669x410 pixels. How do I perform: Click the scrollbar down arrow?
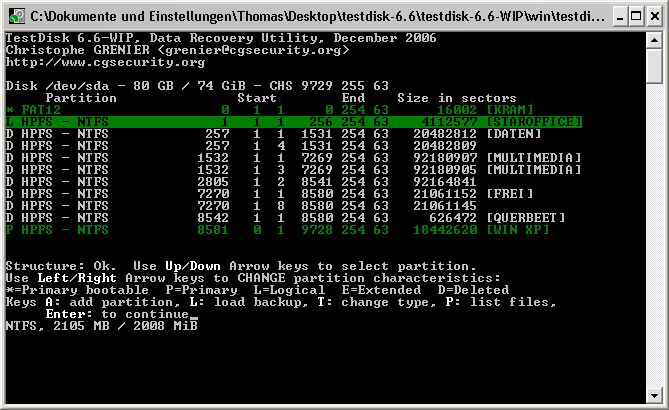tap(654, 395)
